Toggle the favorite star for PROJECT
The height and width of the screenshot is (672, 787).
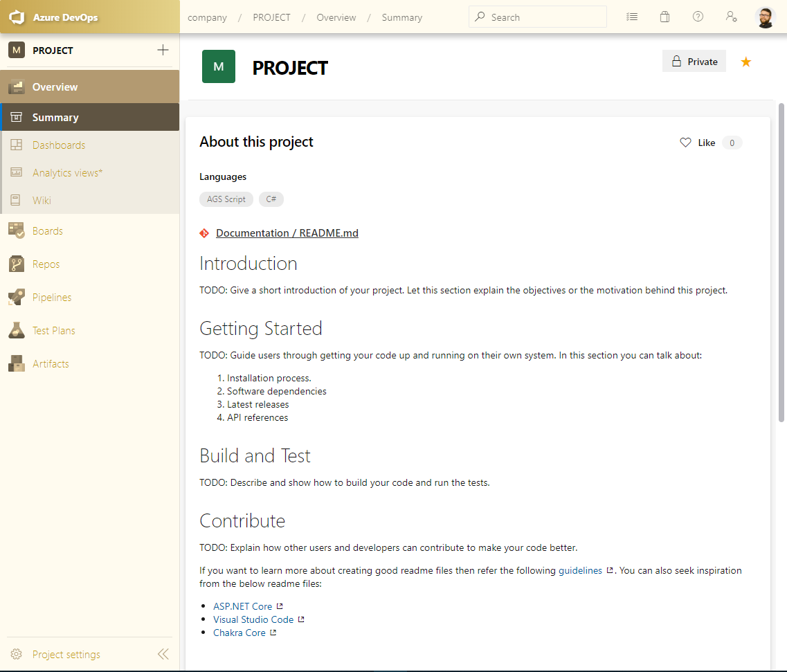pyautogui.click(x=745, y=62)
